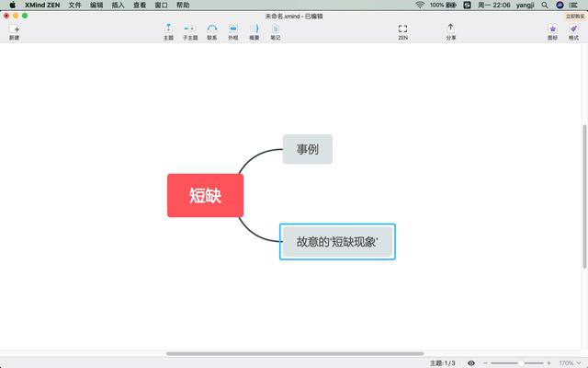Open the 170% zoom level dropdown
This screenshot has width=588, height=368.
coord(570,363)
